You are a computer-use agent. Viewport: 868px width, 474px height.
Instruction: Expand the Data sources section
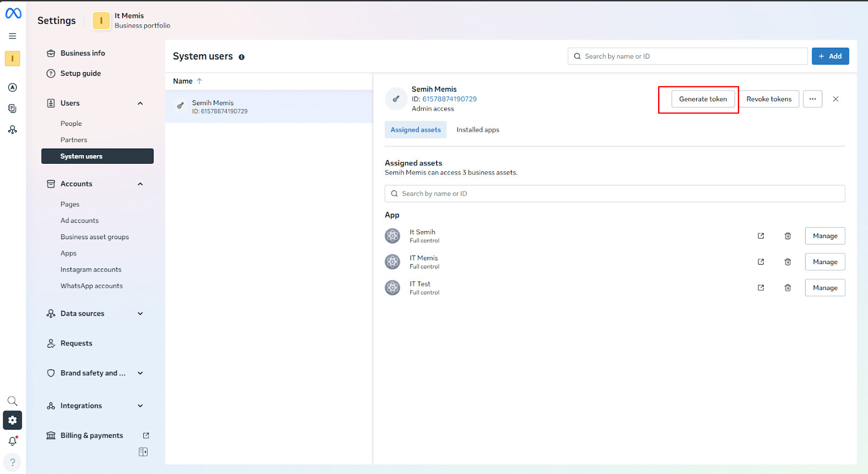tap(141, 314)
